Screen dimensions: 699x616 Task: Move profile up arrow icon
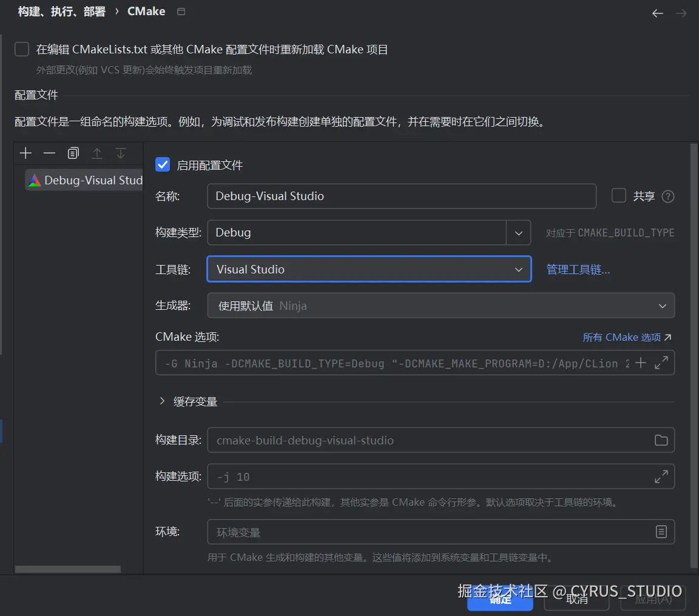tap(96, 153)
